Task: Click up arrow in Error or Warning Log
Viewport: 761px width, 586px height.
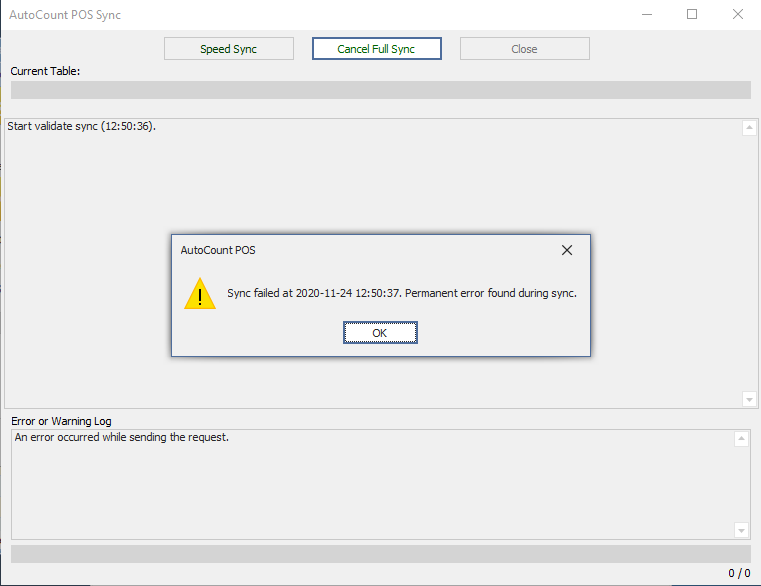Action: click(741, 439)
